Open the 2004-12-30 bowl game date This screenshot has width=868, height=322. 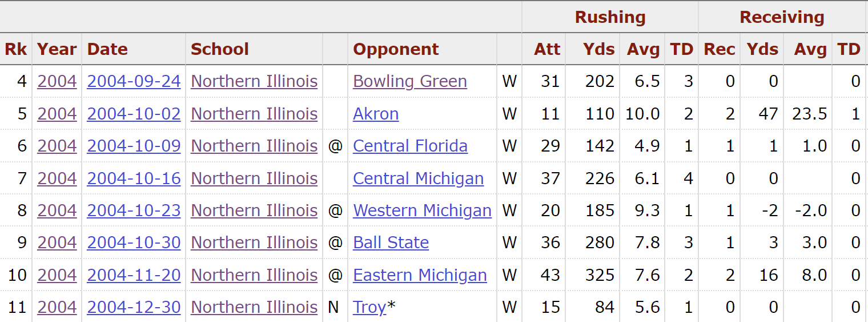(x=134, y=307)
